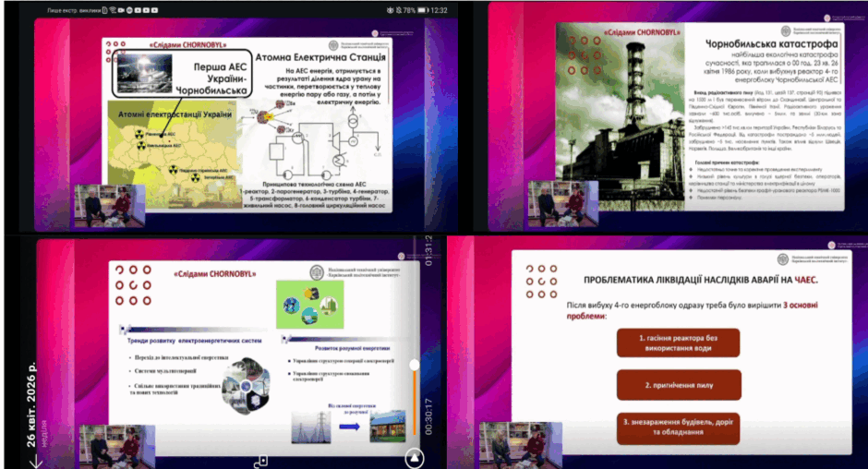This screenshot has height=469, width=868.
Task: Select the speaker video inset on the map slide
Action: pyautogui.click(x=110, y=205)
